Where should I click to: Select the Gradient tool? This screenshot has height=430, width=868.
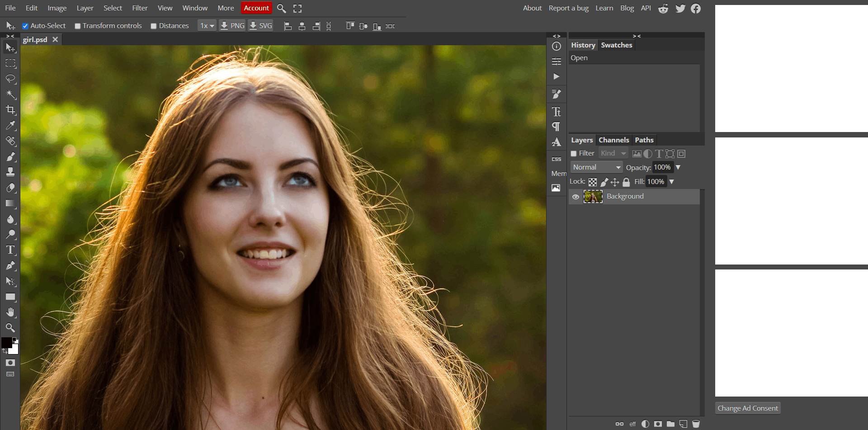coord(10,203)
